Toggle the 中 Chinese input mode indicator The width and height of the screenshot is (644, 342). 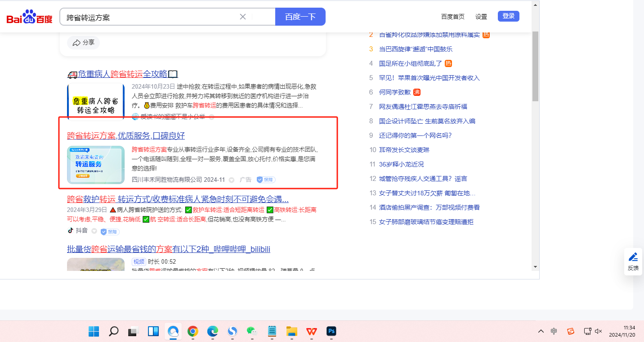pos(554,331)
